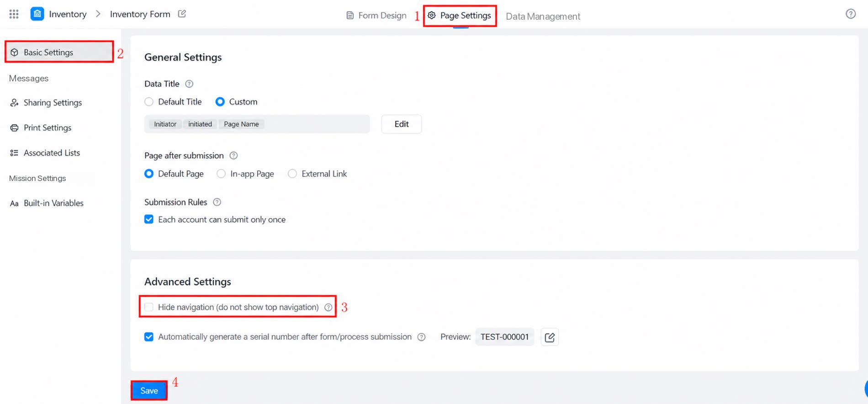Open the apps grid launcher icon

[x=14, y=14]
